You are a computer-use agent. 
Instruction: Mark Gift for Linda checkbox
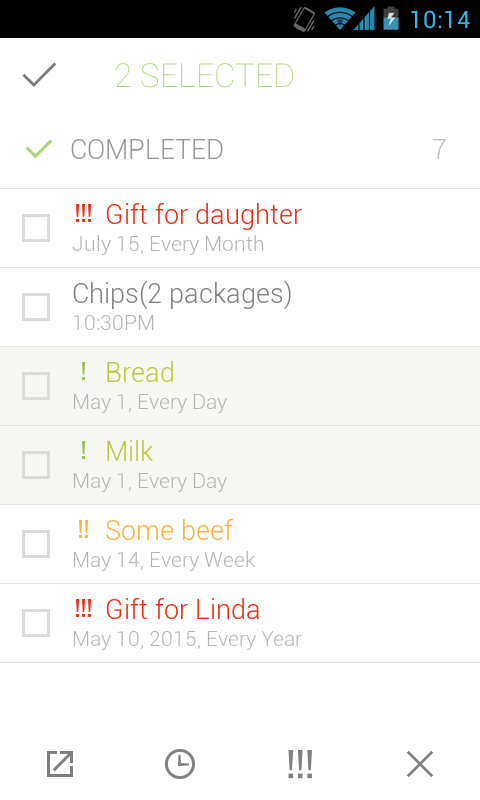pos(36,623)
